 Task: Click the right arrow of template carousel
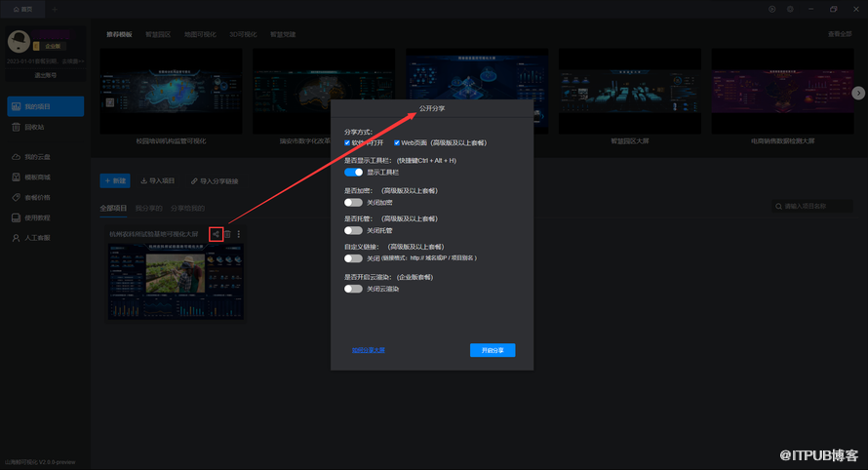pos(858,93)
